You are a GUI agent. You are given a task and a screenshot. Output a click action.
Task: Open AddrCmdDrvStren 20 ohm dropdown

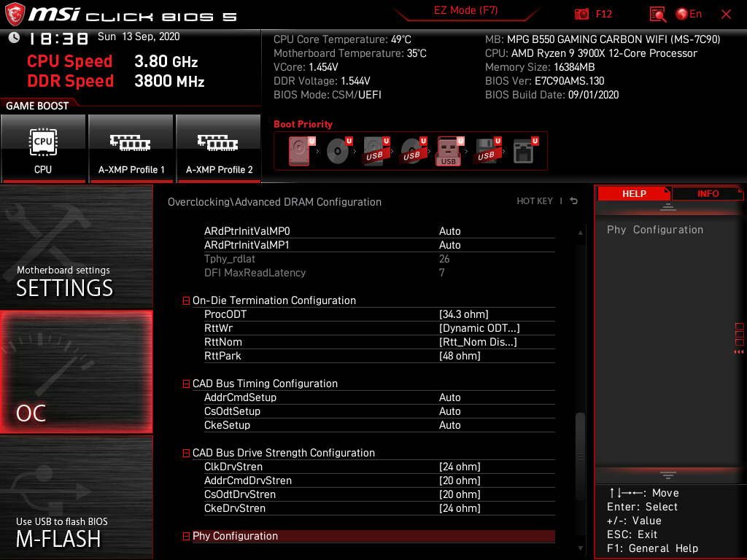460,481
